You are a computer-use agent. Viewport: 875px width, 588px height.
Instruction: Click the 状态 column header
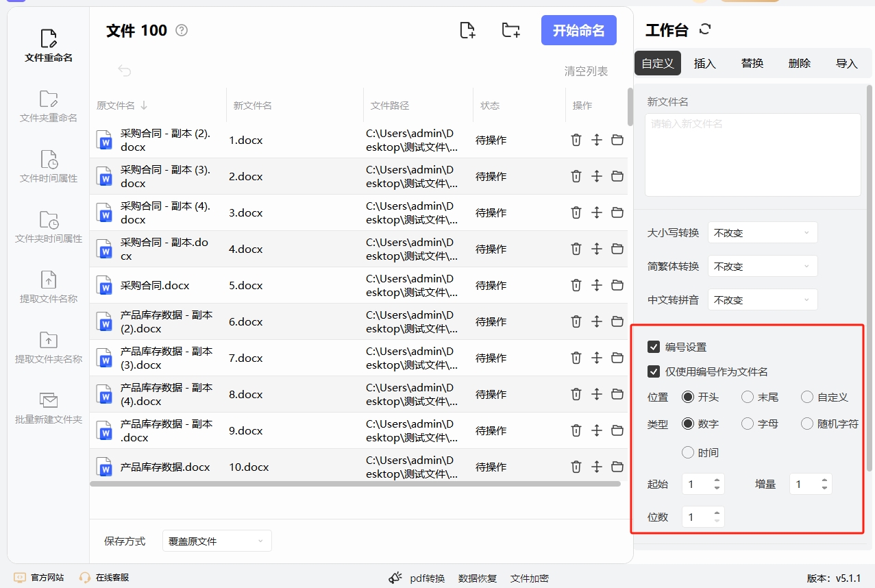490,106
